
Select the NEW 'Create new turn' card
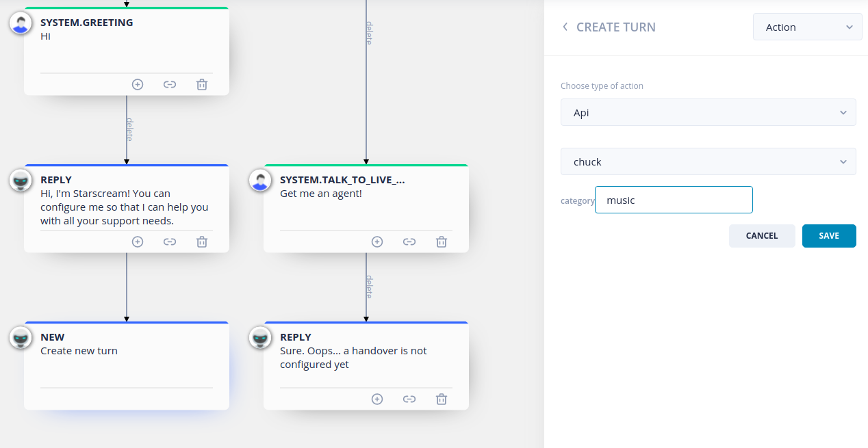click(x=127, y=366)
